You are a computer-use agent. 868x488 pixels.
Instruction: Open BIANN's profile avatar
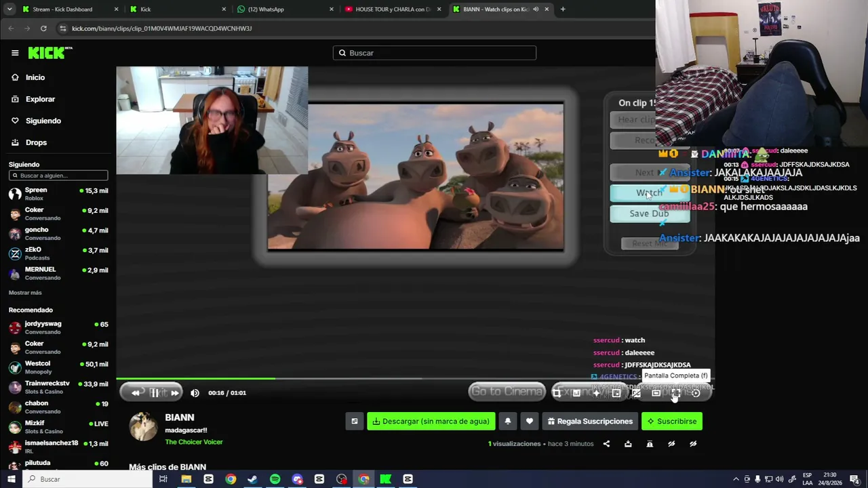tap(143, 426)
